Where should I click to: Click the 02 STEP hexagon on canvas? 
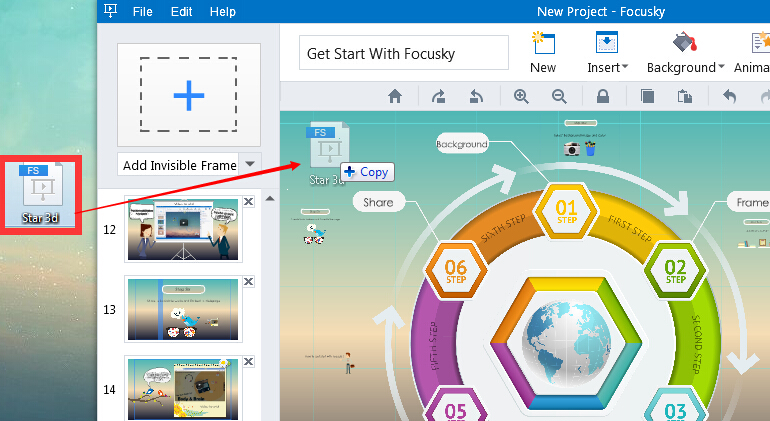[675, 271]
